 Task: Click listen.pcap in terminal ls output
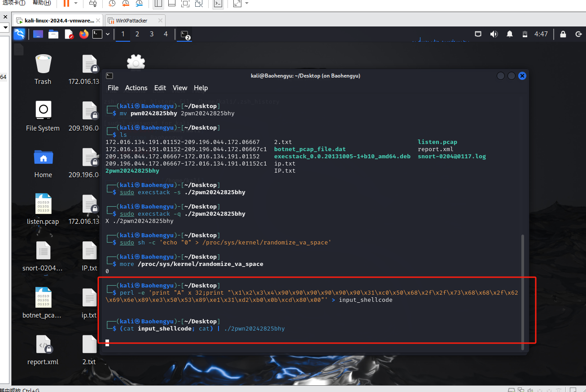click(x=437, y=142)
